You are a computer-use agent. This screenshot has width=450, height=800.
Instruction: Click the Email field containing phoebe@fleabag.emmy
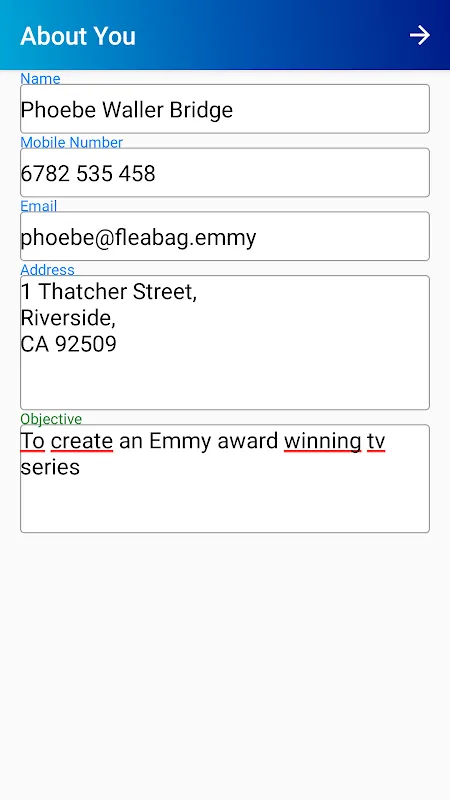(x=224, y=236)
